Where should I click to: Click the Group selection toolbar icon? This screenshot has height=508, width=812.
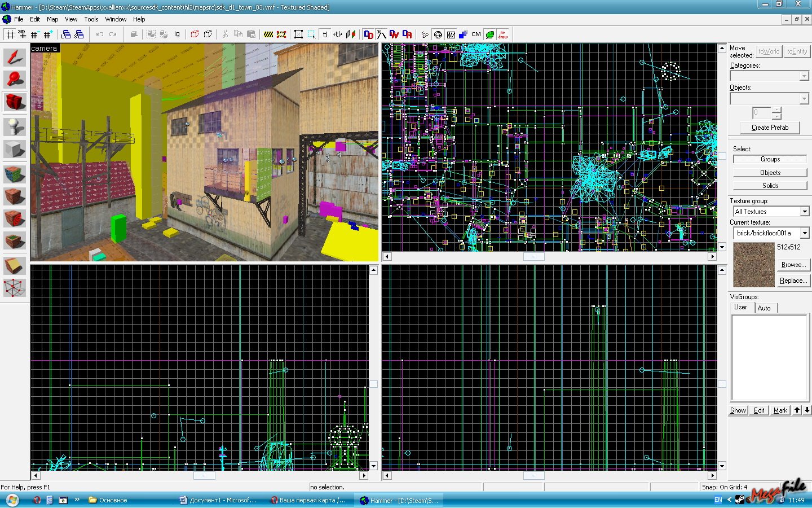151,34
